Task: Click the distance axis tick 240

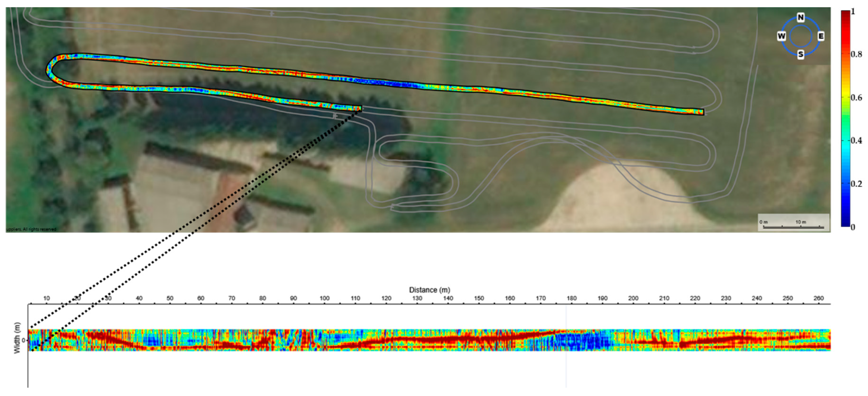Action: coord(757,298)
